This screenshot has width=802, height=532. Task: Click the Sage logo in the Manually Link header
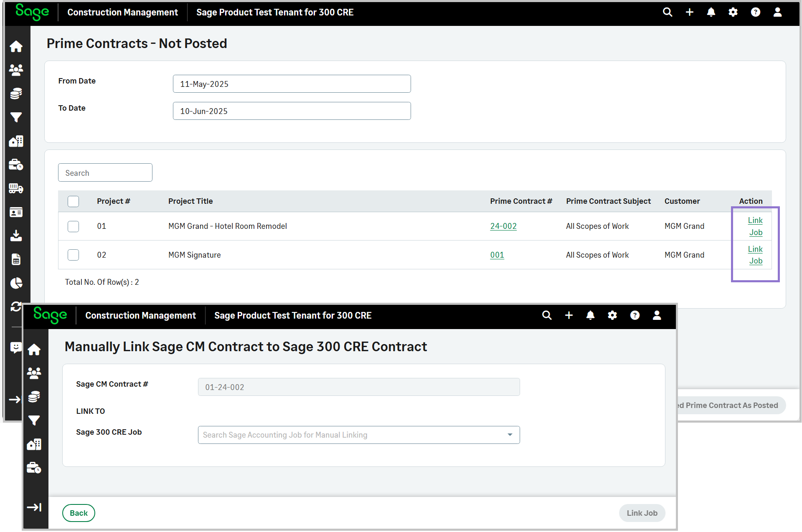pyautogui.click(x=50, y=315)
